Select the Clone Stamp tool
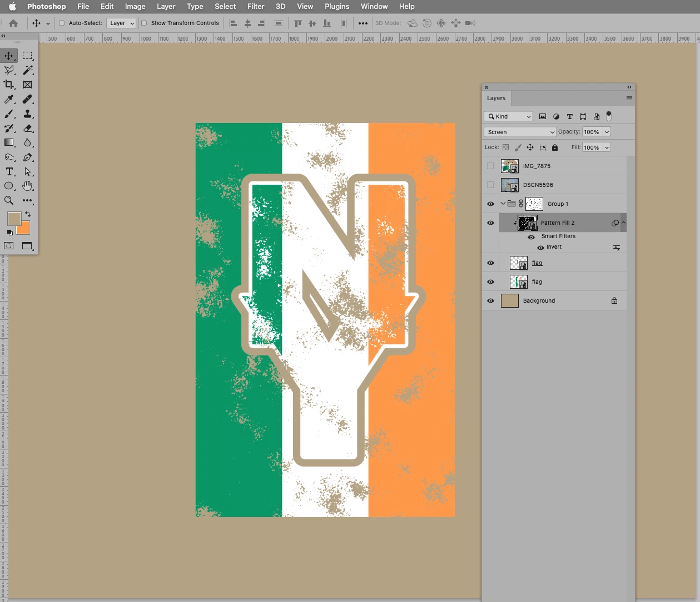 click(x=27, y=114)
